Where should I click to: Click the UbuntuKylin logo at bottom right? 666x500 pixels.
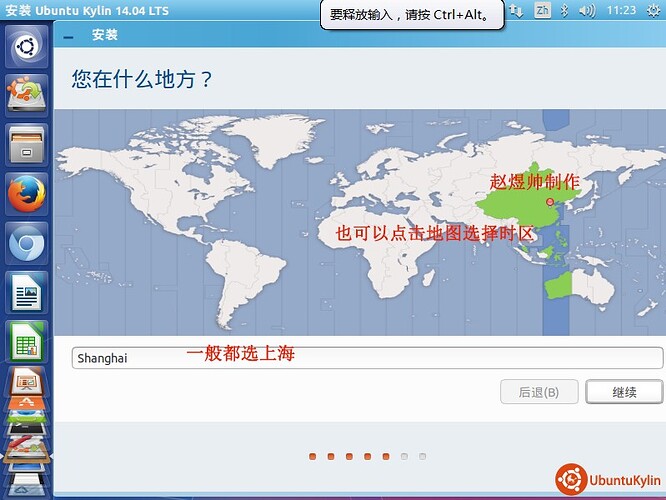click(608, 480)
